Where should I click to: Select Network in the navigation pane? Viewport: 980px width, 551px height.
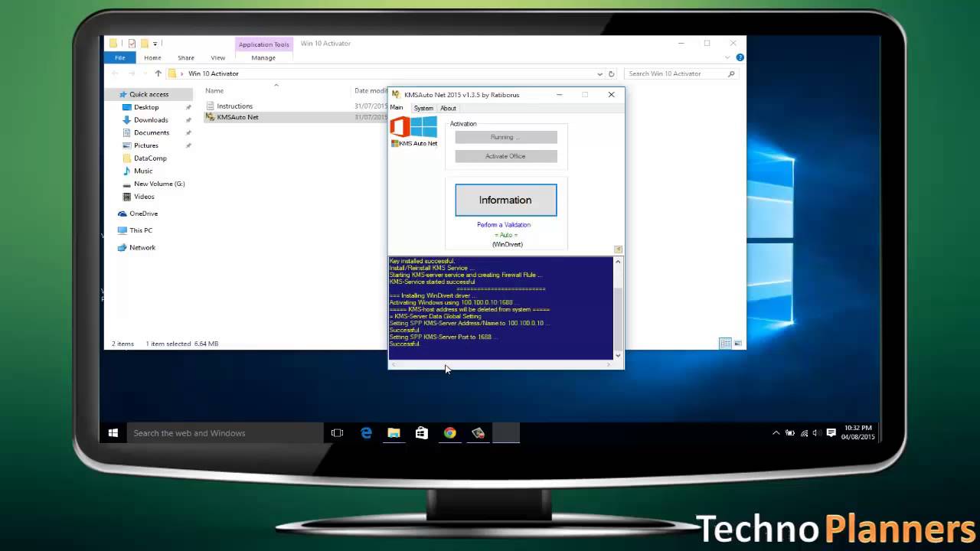[x=142, y=248]
